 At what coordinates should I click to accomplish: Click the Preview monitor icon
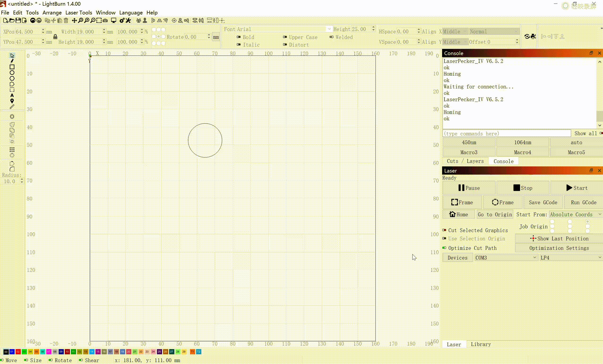[114, 21]
